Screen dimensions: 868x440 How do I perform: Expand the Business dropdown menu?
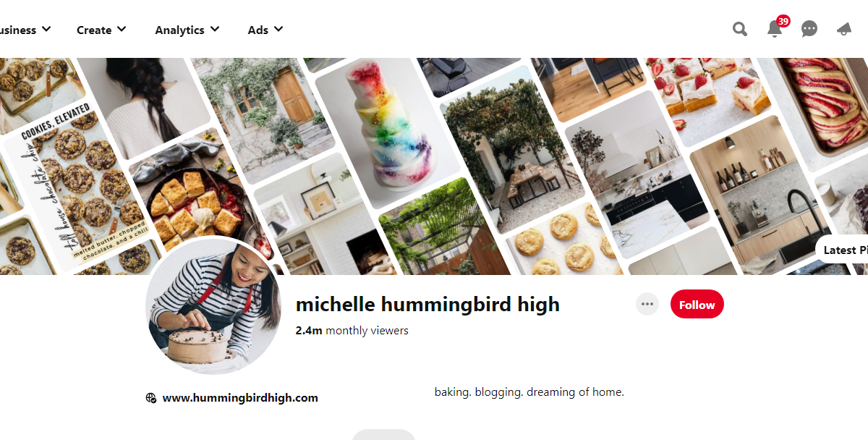point(24,30)
